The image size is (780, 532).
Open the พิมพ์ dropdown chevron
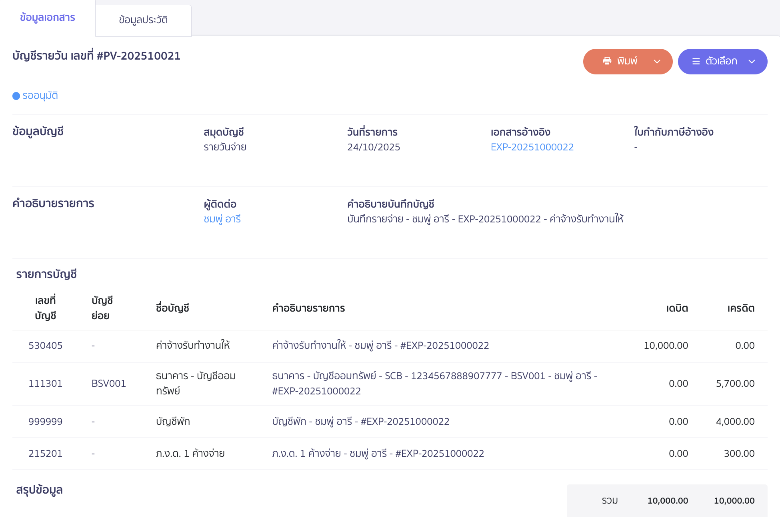click(656, 62)
